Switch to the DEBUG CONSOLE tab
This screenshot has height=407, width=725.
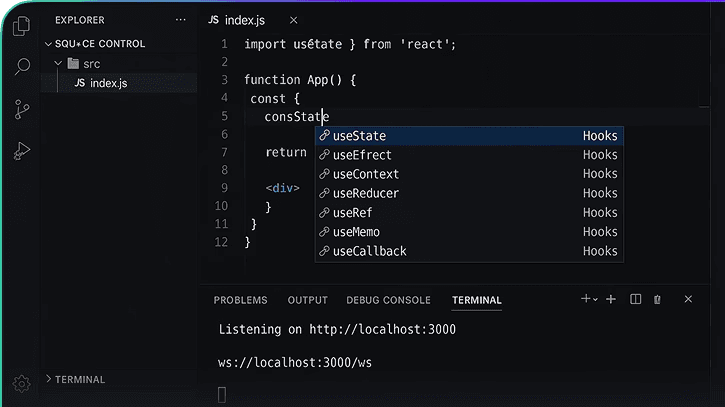click(x=388, y=300)
